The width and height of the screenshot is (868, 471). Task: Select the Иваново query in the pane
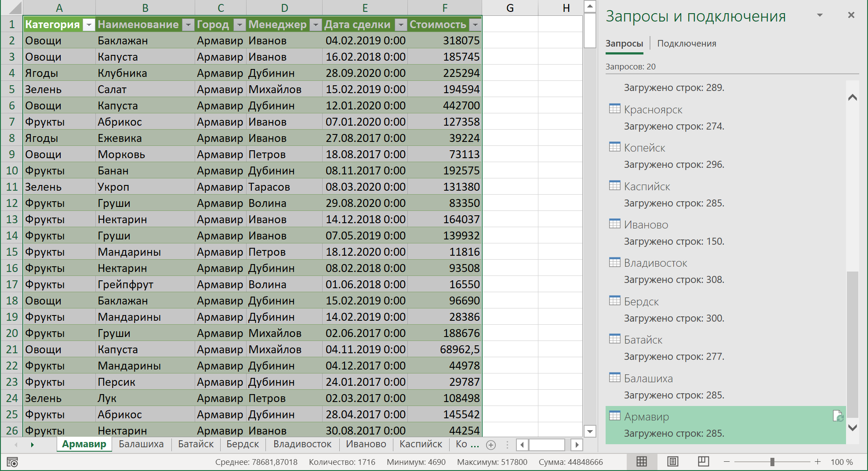646,225
